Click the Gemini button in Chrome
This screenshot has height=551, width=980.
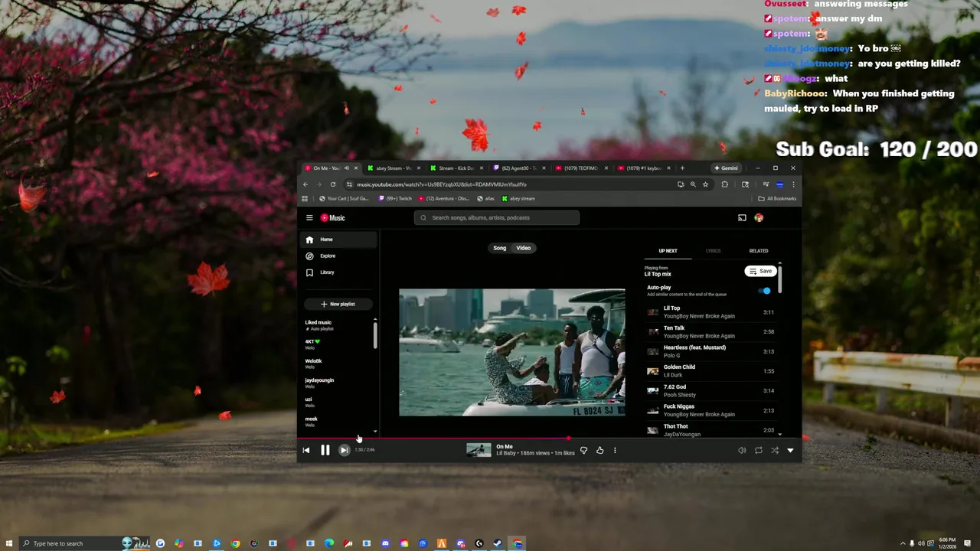[727, 168]
